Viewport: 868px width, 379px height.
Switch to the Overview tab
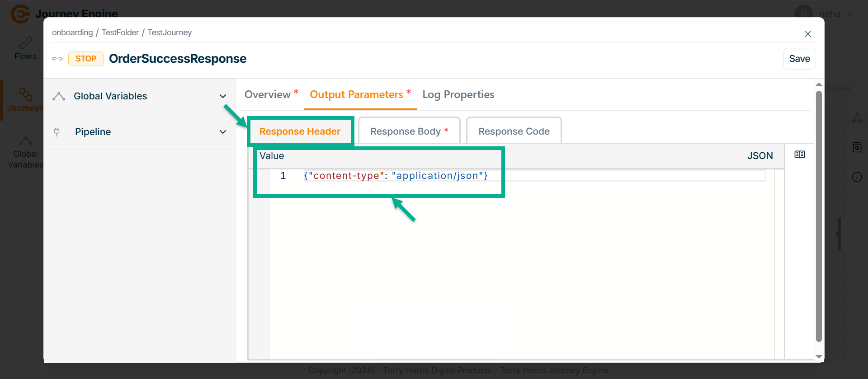[x=268, y=94]
